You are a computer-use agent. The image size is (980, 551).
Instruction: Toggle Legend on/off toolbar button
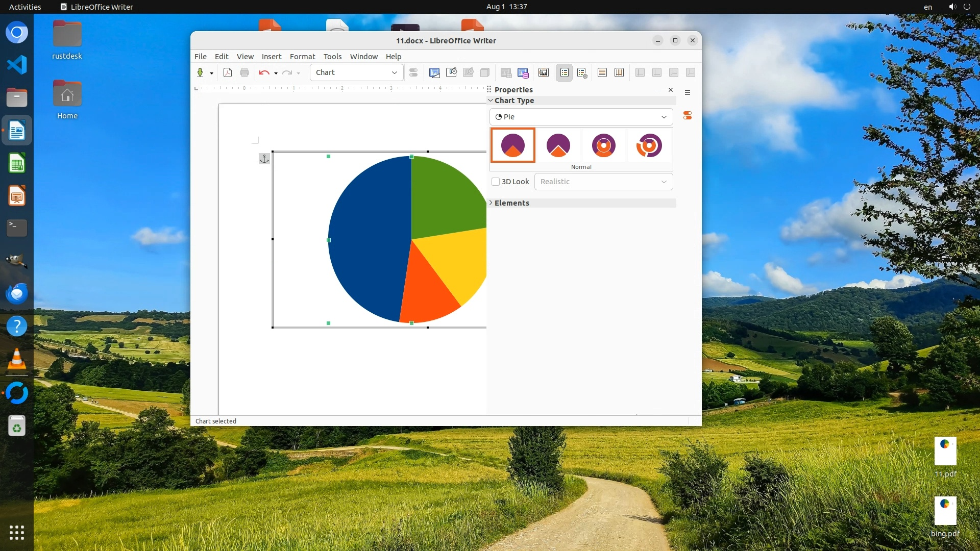click(564, 73)
